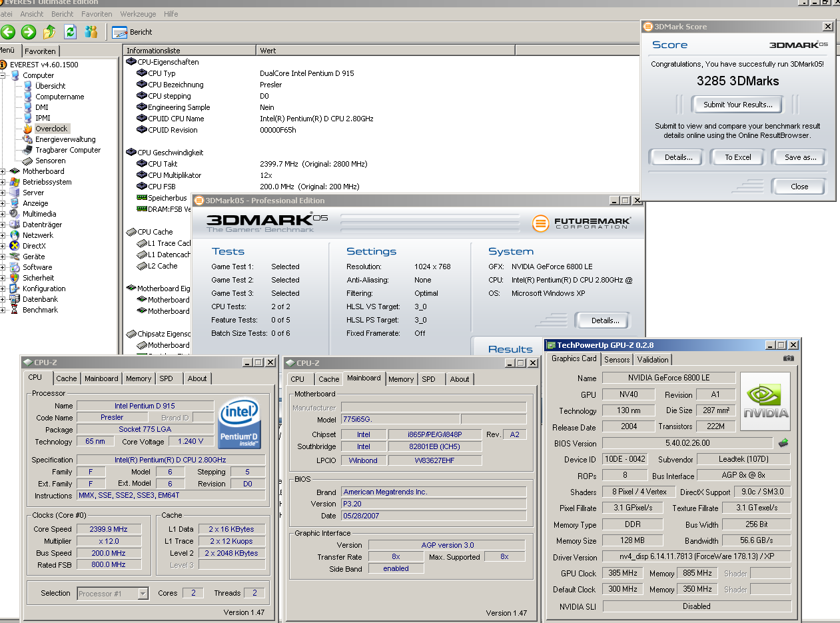Click the Server icon in the tree
Image resolution: width=840 pixels, height=623 pixels.
click(15, 193)
